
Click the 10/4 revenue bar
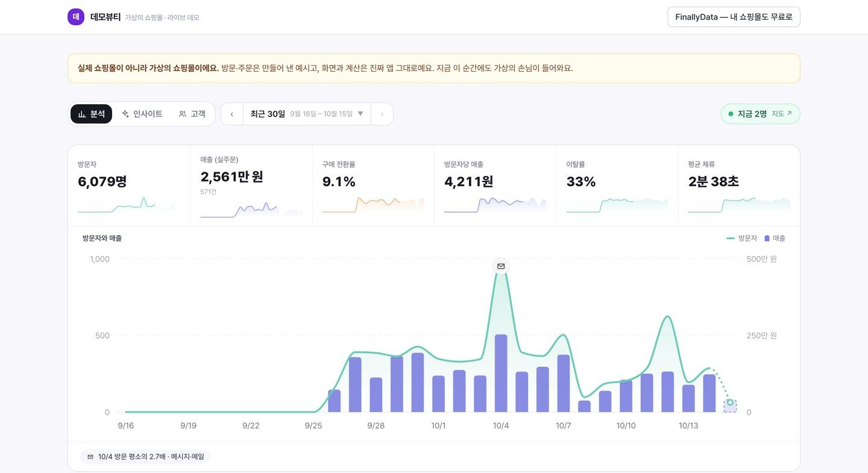coord(501,374)
